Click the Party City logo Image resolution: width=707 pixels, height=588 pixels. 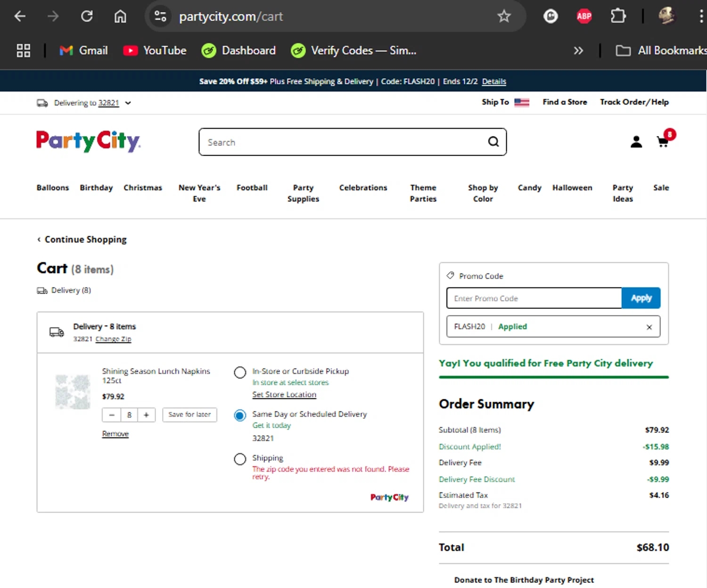(x=88, y=141)
